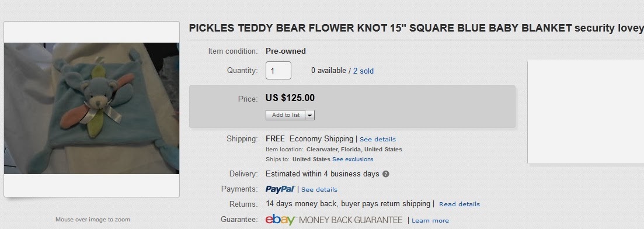Click the MONEY BACK GUARANTEE text
This screenshot has height=229, width=644.
pyautogui.click(x=351, y=220)
